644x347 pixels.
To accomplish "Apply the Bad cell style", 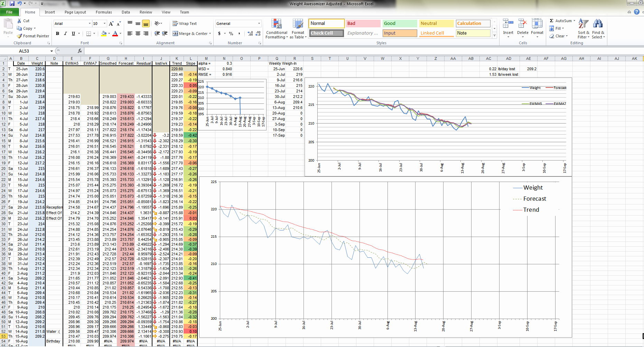I will pyautogui.click(x=363, y=24).
